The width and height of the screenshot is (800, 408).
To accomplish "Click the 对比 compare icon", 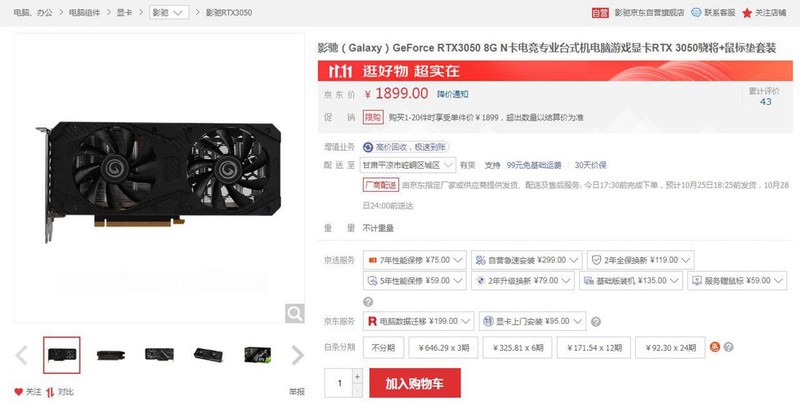I will (50, 392).
